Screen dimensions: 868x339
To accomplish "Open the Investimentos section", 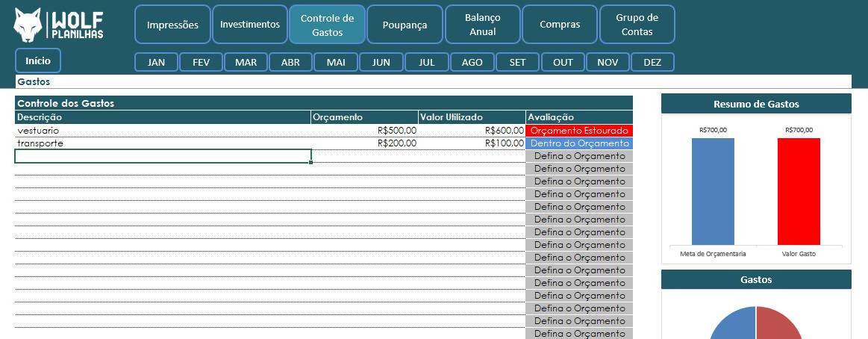I will [x=250, y=25].
